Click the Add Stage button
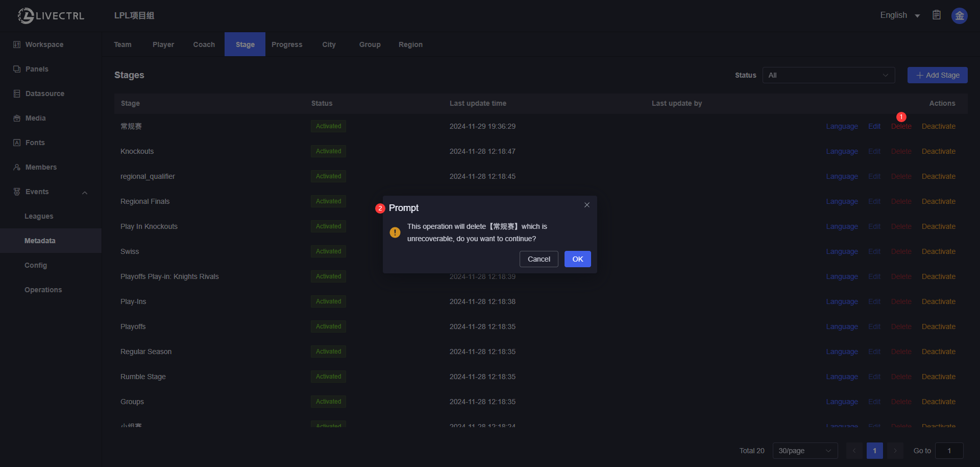The height and width of the screenshot is (467, 980). [937, 75]
